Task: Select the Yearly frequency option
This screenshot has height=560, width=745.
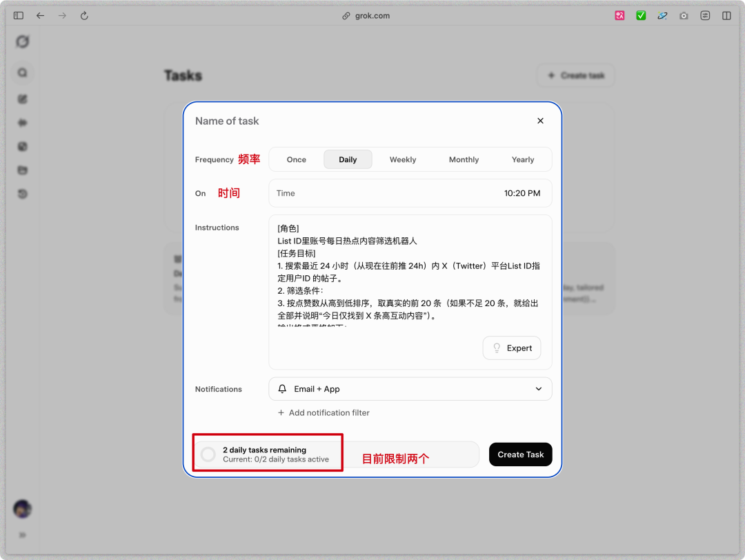Action: 523,159
